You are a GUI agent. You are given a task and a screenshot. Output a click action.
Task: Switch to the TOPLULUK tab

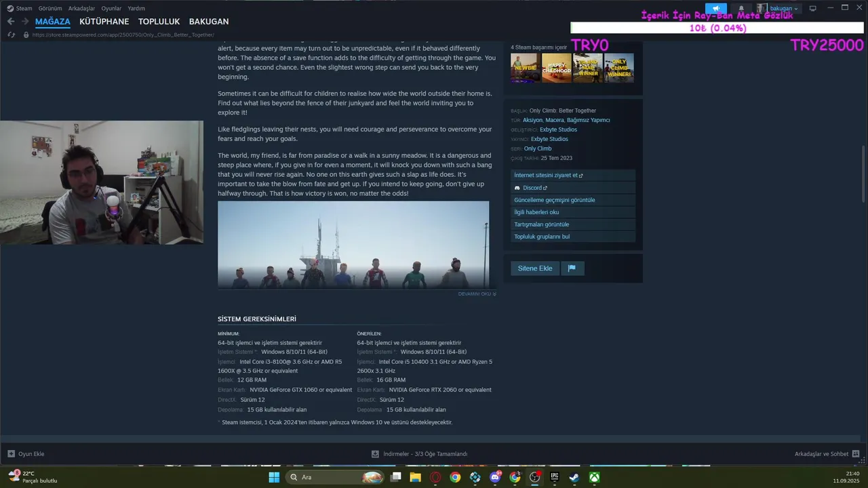point(159,22)
